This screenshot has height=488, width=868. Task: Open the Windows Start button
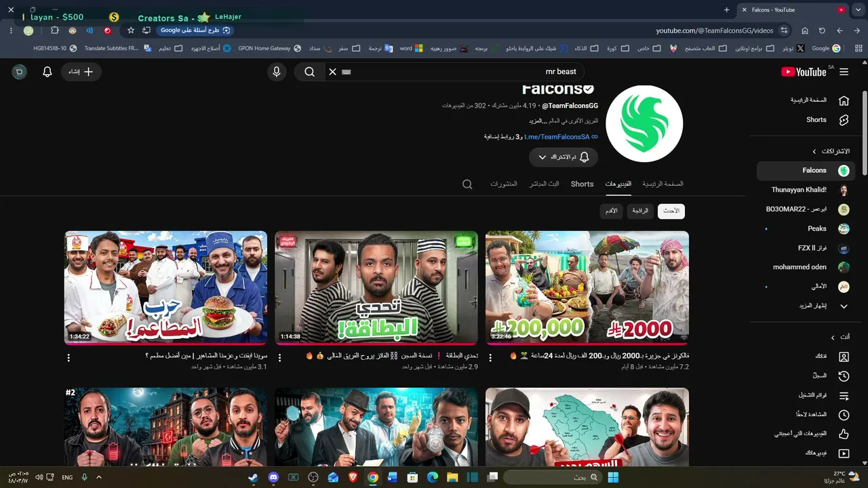[x=613, y=477]
